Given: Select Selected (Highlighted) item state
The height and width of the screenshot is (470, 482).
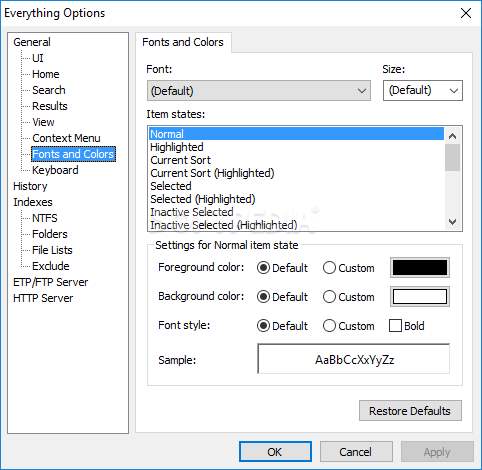Looking at the screenshot, I should click(x=296, y=199).
